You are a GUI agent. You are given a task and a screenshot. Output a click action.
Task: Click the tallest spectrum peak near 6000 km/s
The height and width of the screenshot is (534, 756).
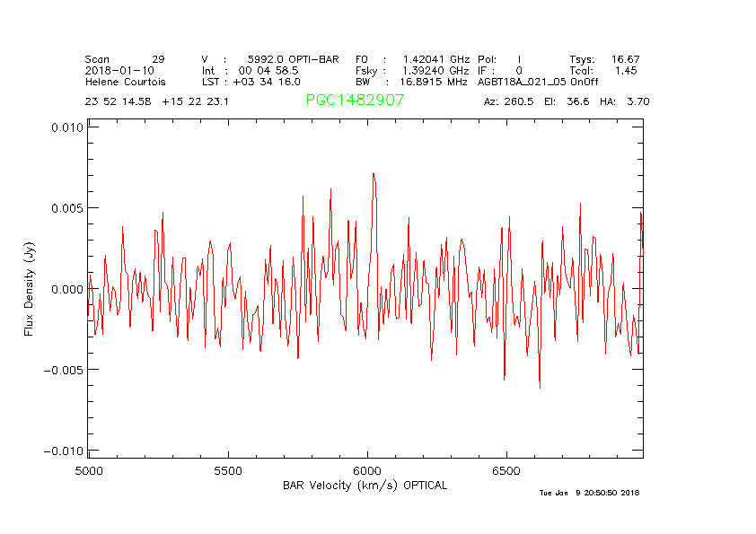[373, 175]
